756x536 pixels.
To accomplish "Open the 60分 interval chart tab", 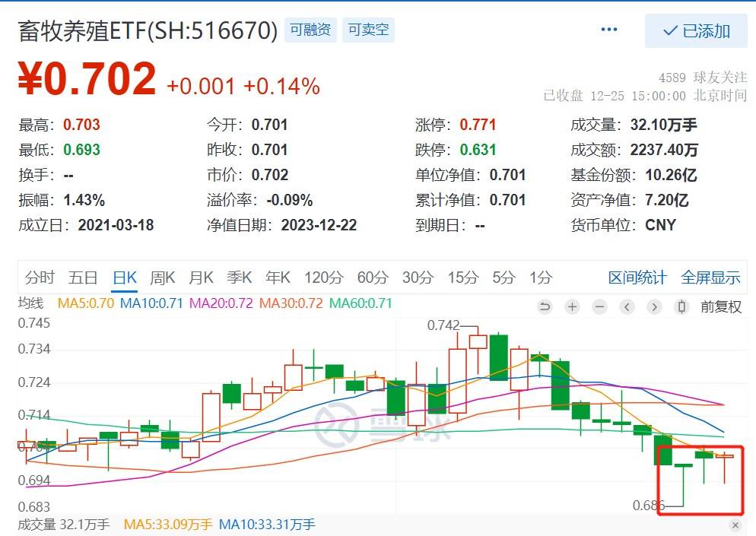I will 371,278.
